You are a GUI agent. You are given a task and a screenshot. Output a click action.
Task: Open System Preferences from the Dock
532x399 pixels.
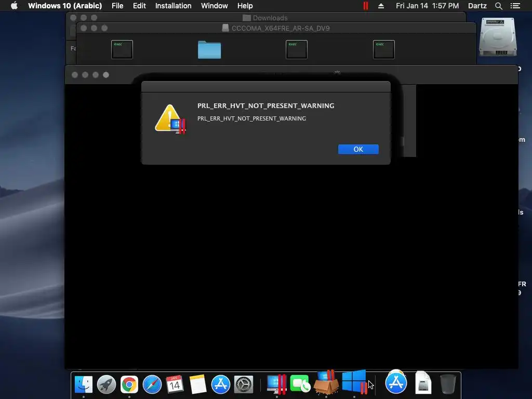click(x=244, y=384)
